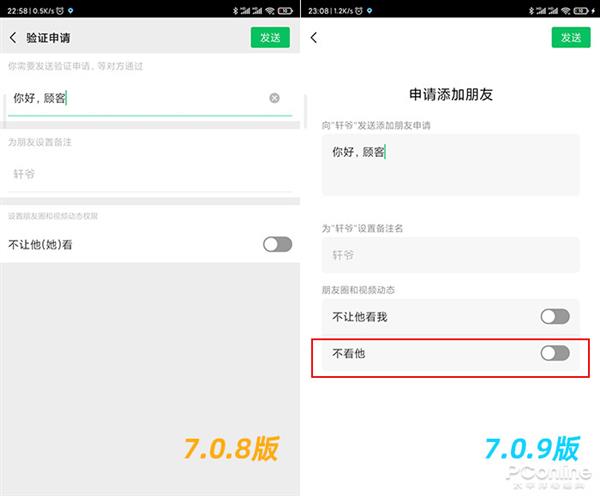The width and height of the screenshot is (600, 496).
Task: Tap the Wi-Fi icon in left status bar
Action: coord(270,11)
